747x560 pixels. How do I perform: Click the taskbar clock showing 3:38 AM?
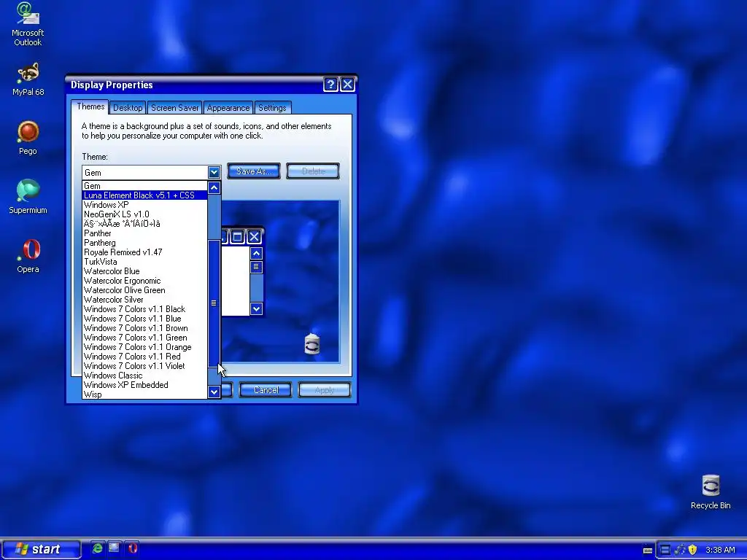pos(720,550)
